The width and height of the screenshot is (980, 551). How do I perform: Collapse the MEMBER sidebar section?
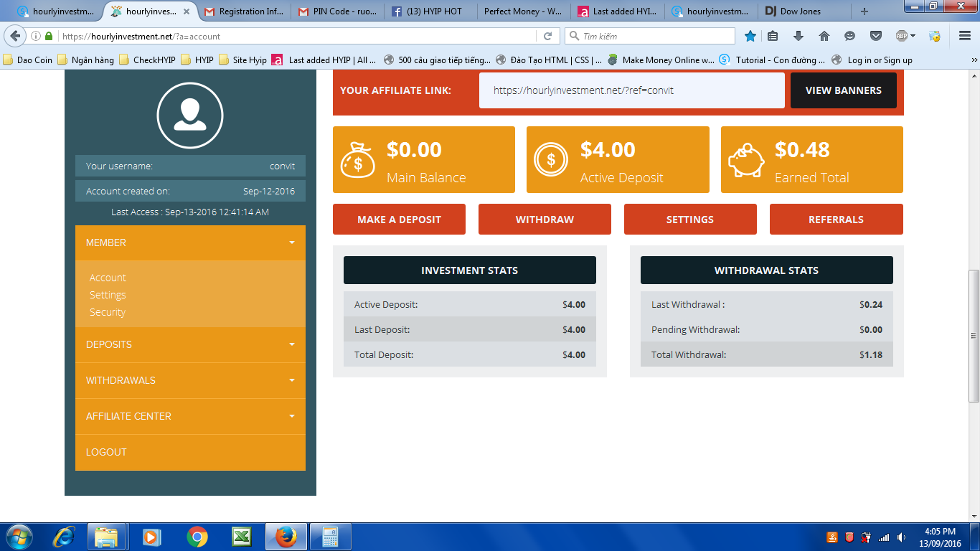[x=190, y=242]
